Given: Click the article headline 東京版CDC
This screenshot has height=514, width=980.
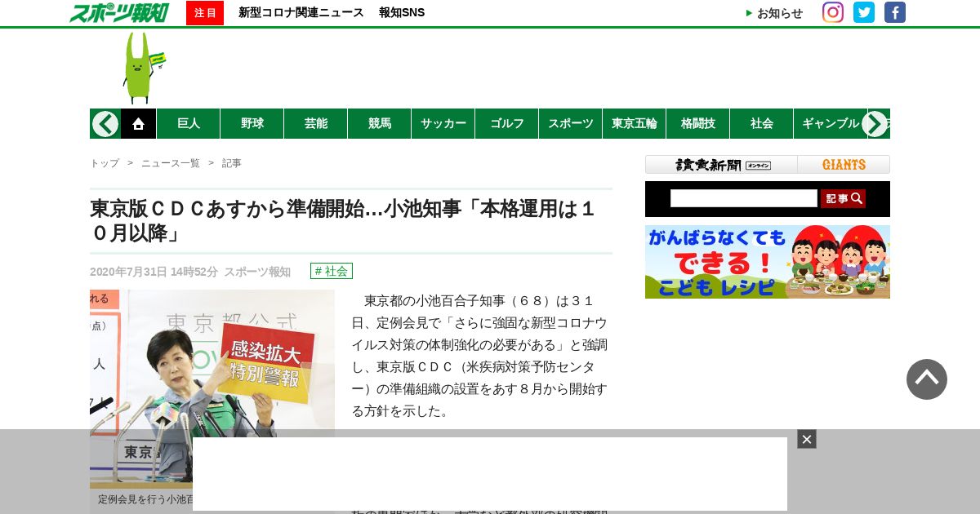Looking at the screenshot, I should [343, 221].
